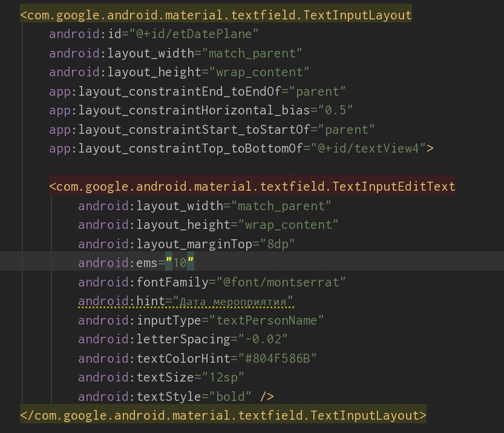Image resolution: width=504 pixels, height=433 pixels.
Task: Click the textColorHint #804F586B value
Action: coord(277,359)
